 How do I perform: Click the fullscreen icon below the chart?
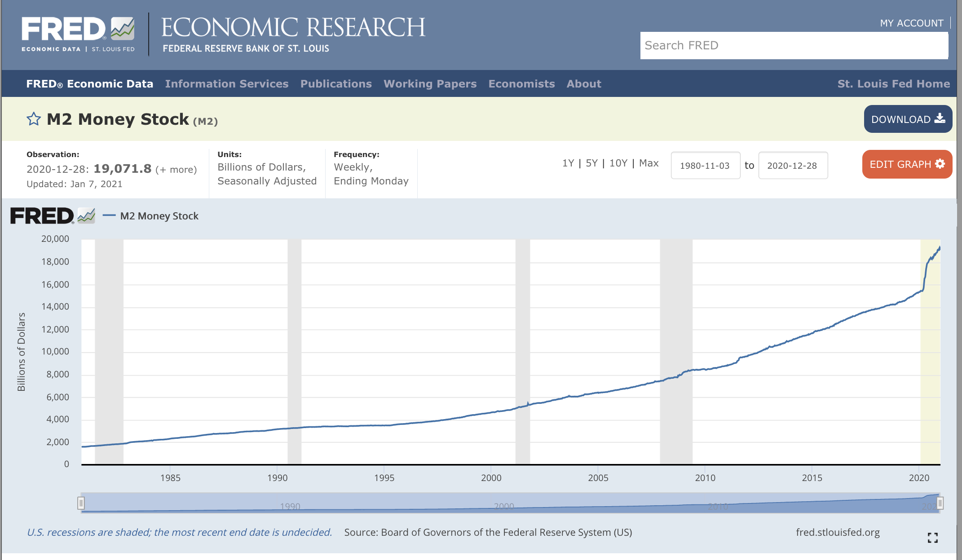932,538
